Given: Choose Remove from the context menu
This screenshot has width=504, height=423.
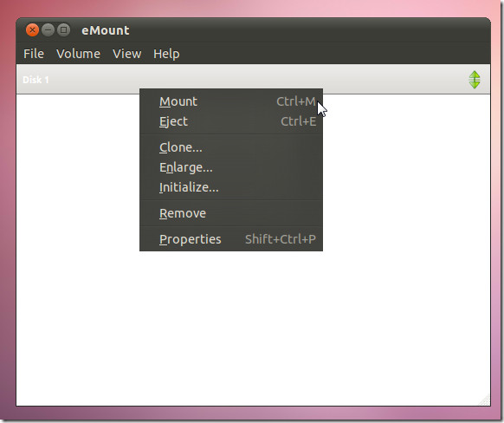Looking at the screenshot, I should 231,213.
